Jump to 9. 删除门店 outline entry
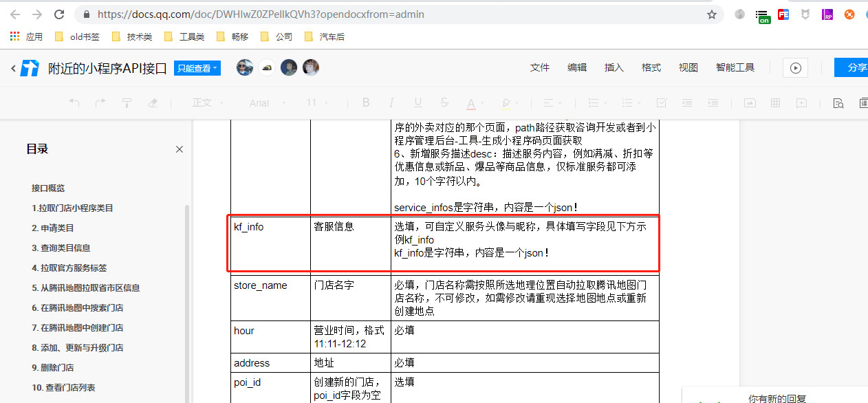 point(52,368)
